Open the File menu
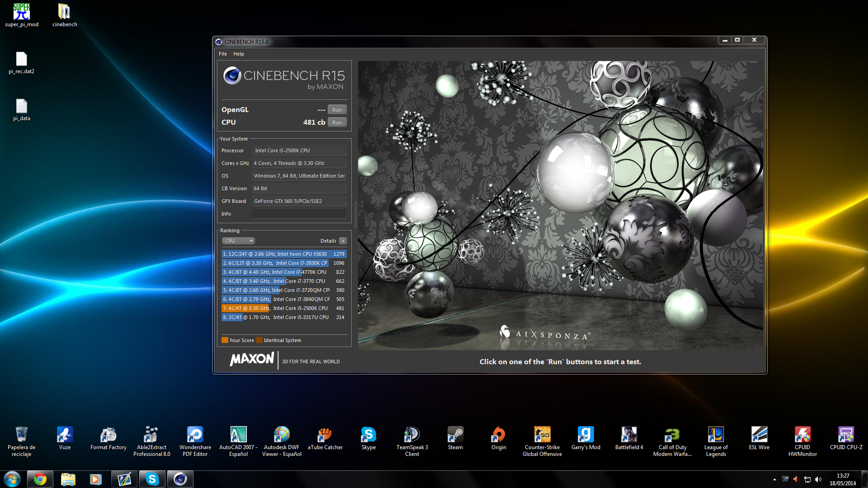The image size is (868, 488). tap(223, 54)
